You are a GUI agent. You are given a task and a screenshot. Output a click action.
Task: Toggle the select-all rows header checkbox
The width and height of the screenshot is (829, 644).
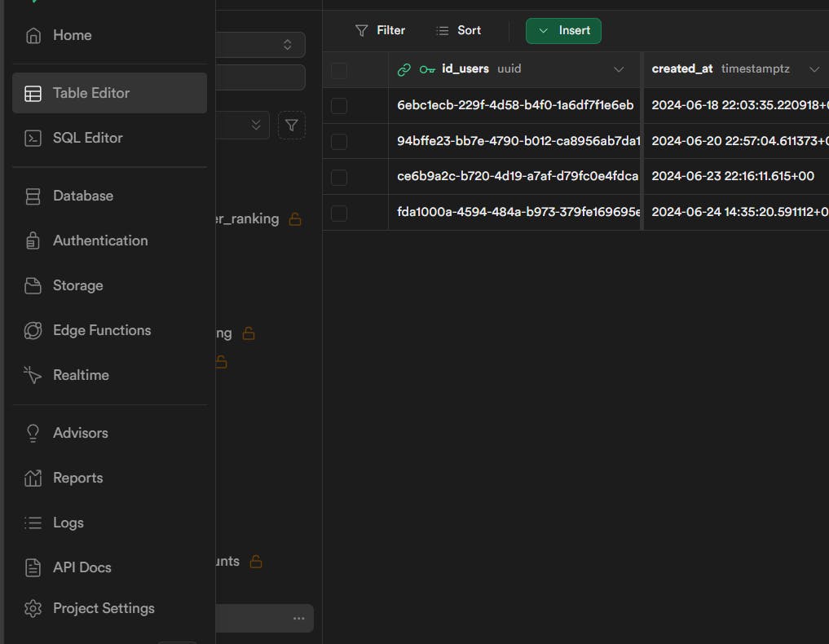339,70
